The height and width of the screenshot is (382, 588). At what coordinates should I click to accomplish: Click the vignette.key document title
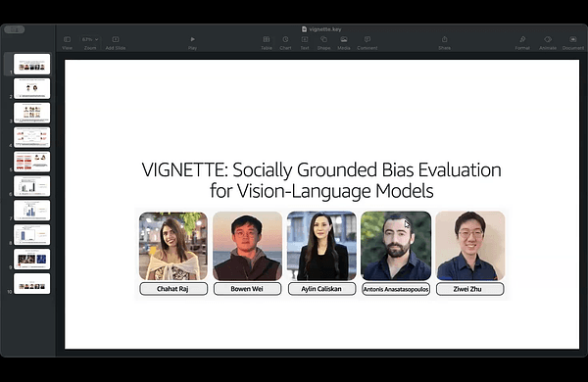321,29
